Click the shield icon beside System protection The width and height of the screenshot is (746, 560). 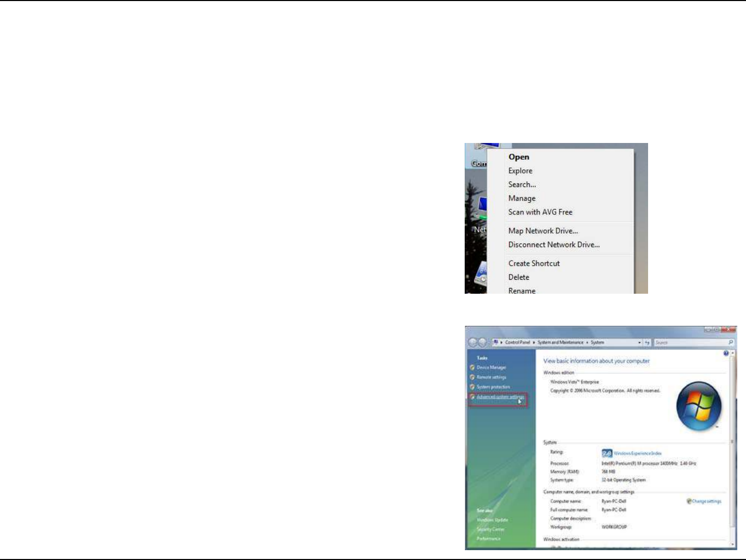coord(472,387)
